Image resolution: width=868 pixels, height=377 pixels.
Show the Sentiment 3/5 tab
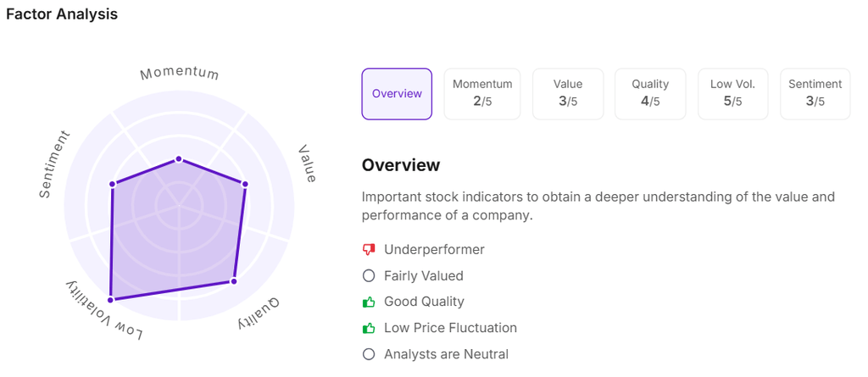pos(815,94)
